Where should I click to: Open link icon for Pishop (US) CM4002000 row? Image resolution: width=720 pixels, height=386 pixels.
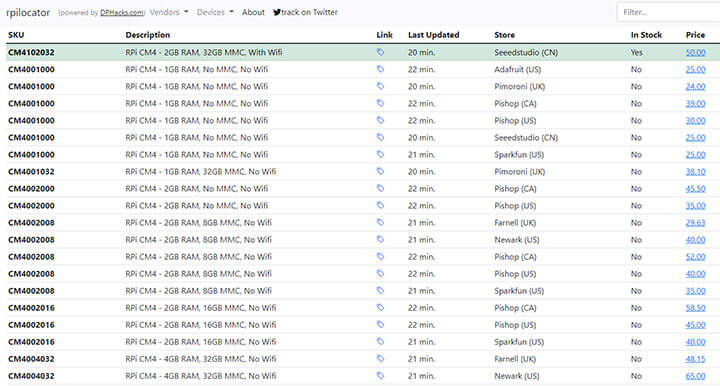pos(380,205)
